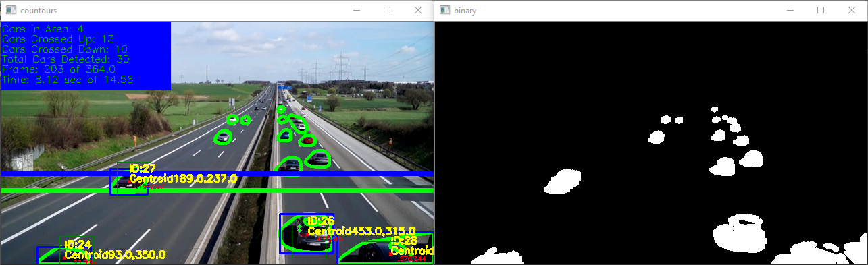Click the Frame: 203 of 364.0 text
The image size is (868, 265).
click(x=59, y=69)
